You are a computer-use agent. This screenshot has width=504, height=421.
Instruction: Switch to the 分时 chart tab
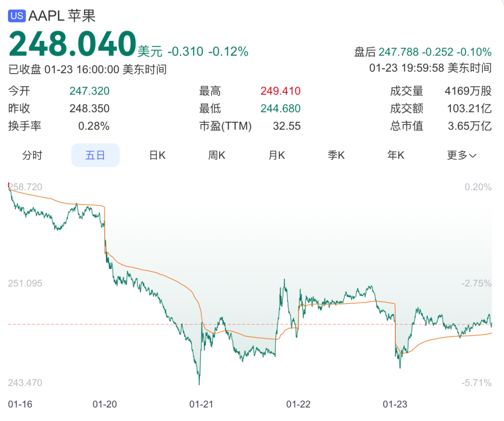pos(32,155)
